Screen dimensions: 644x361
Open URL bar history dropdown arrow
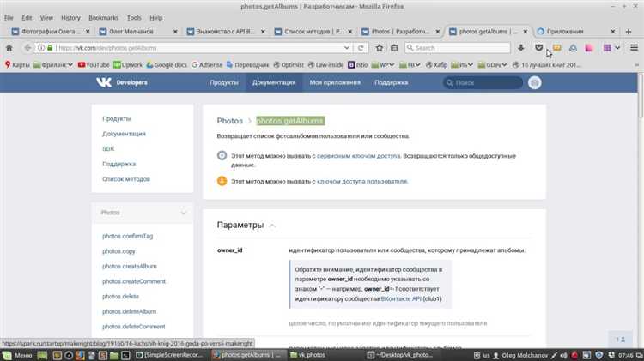pos(347,48)
